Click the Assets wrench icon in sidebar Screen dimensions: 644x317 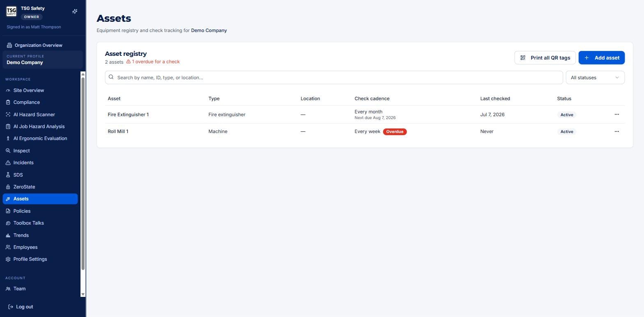click(x=8, y=199)
